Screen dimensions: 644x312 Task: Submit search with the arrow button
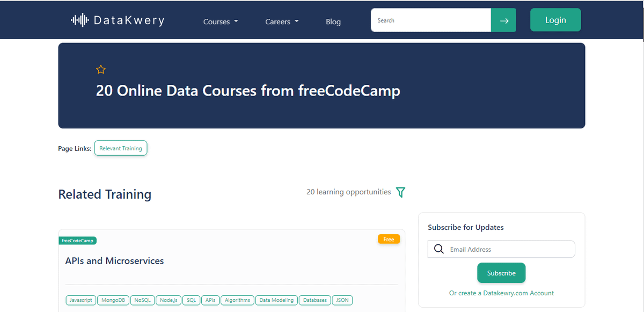pyautogui.click(x=503, y=20)
